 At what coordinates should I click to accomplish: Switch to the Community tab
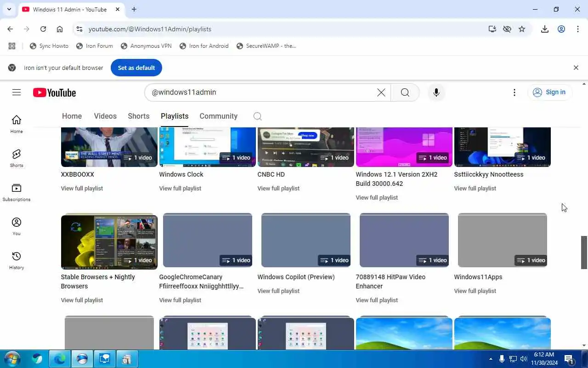(x=219, y=116)
